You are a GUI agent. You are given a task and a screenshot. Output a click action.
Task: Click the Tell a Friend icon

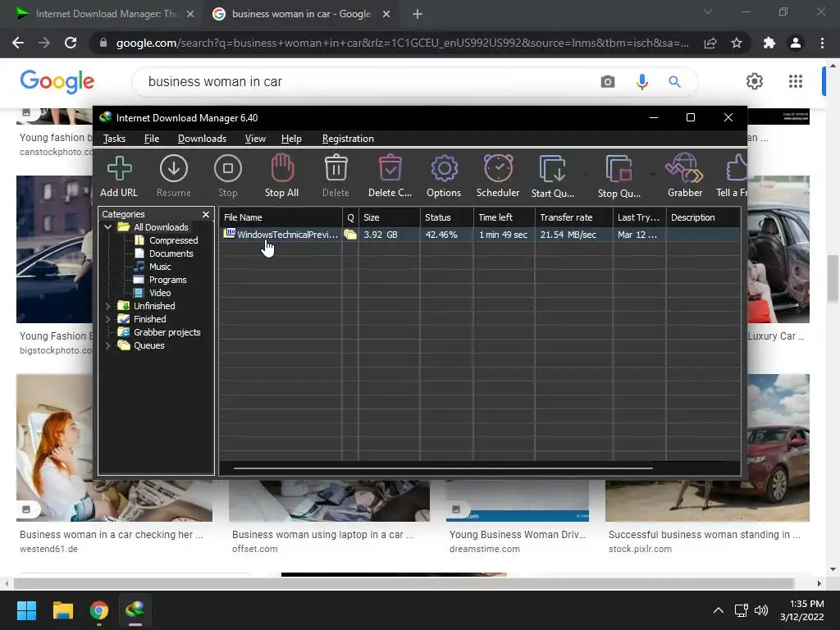(x=737, y=167)
